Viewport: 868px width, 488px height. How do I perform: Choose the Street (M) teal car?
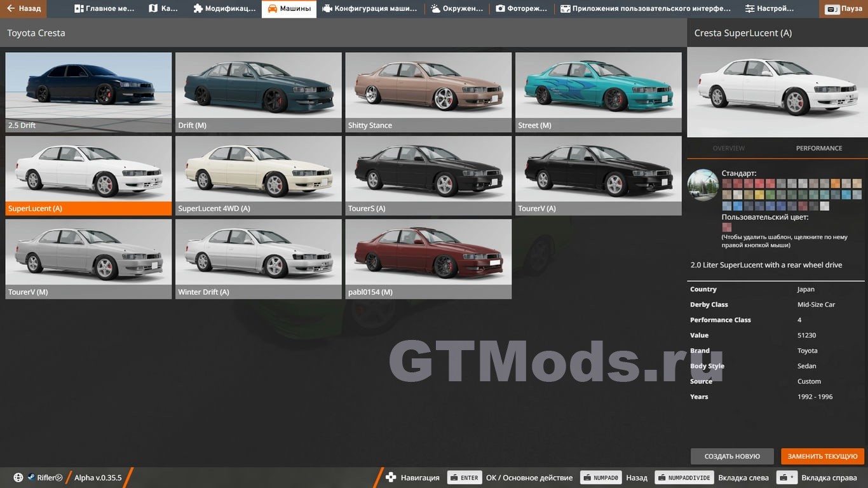[x=599, y=92]
